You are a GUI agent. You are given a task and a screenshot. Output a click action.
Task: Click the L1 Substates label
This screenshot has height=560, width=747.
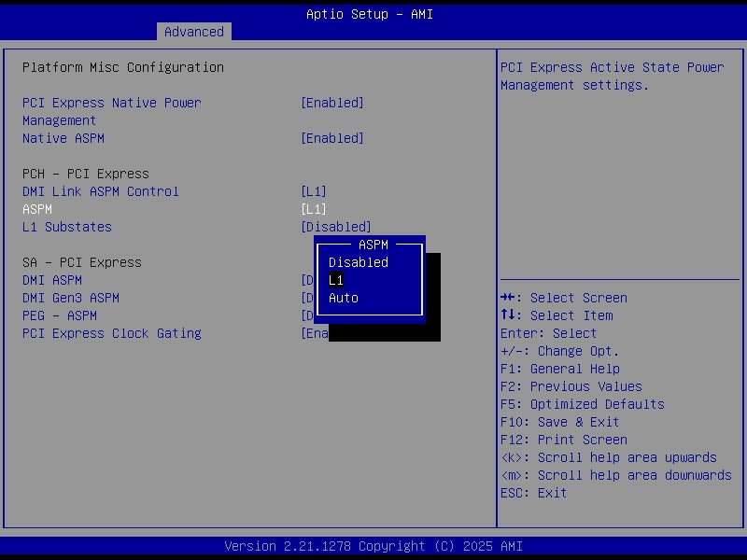coord(67,227)
